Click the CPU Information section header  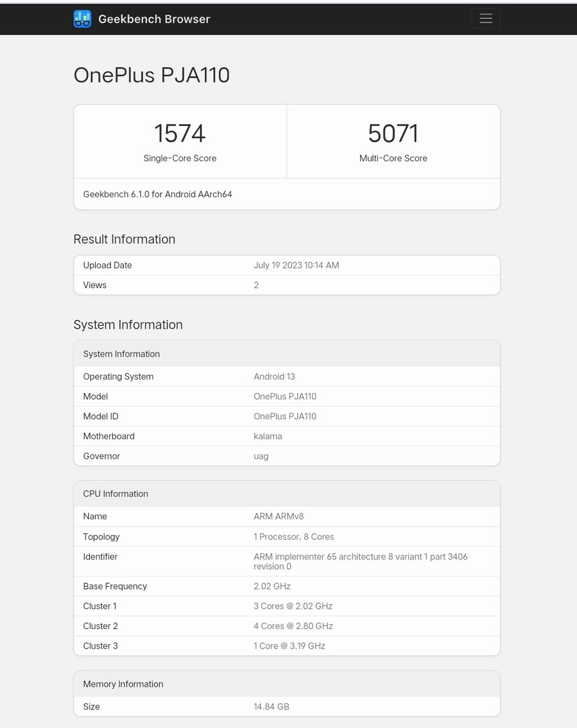pos(115,493)
